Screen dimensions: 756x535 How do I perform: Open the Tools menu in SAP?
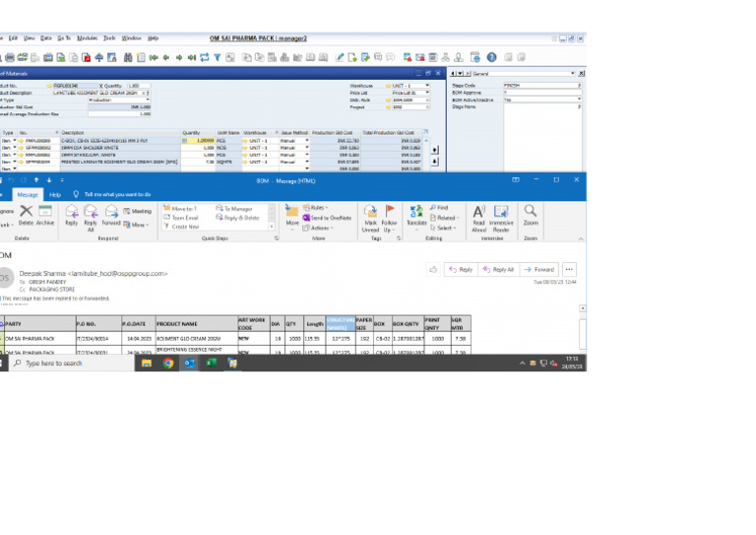click(109, 38)
